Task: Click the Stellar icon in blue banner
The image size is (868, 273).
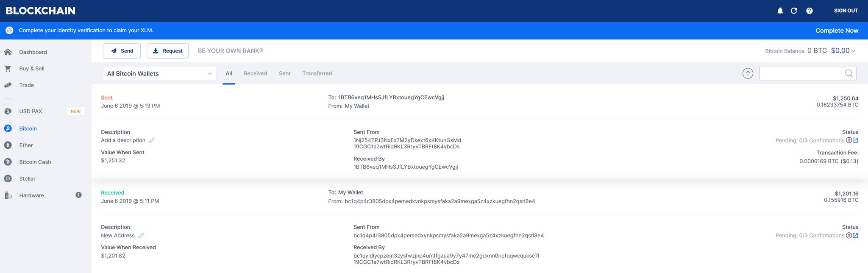Action: point(10,31)
